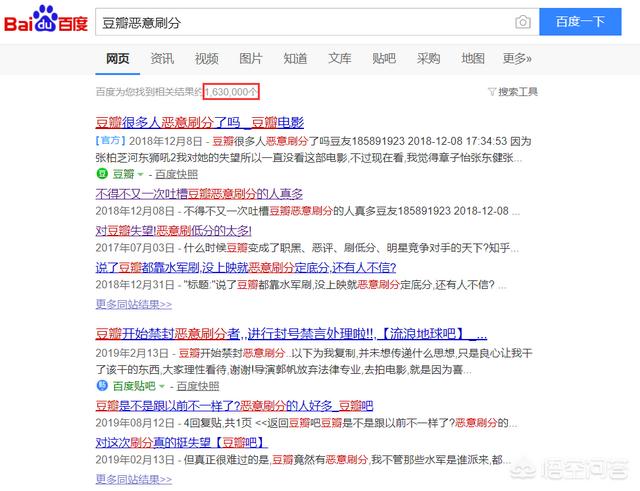Switch to the 视频 tab
Image resolution: width=640 pixels, height=491 pixels.
point(207,59)
